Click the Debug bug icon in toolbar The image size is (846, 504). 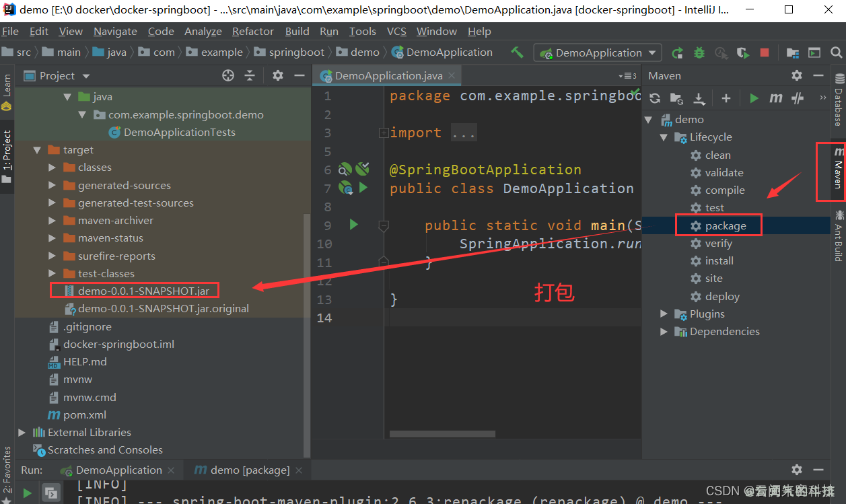click(699, 52)
